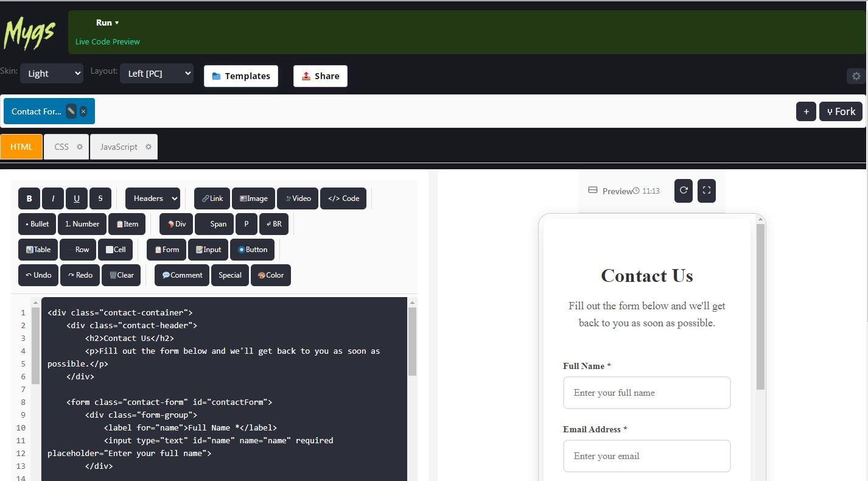Screen dimensions: 868x481
Task: Click the Redo icon in the editor toolbar
Action: point(80,275)
